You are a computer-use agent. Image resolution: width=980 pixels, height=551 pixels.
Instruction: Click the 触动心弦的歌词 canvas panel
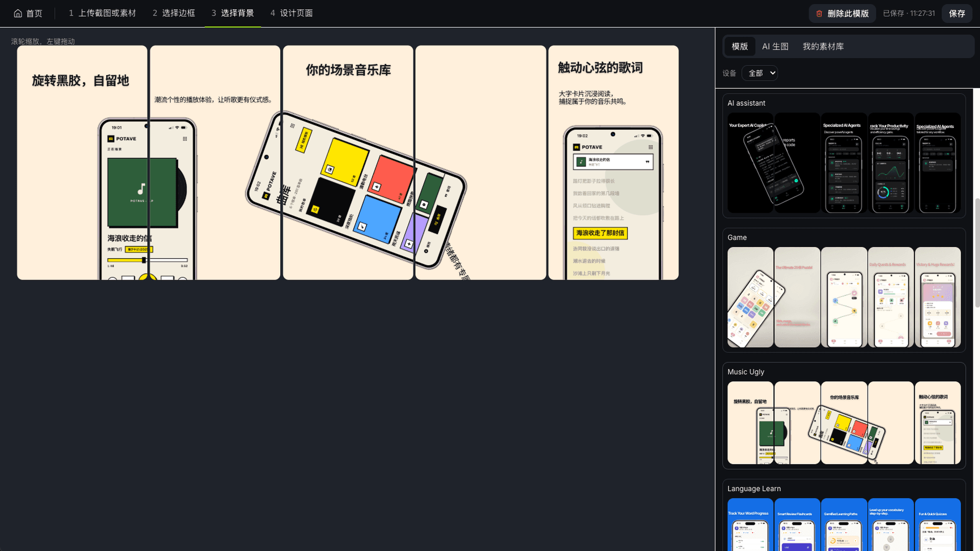(614, 163)
